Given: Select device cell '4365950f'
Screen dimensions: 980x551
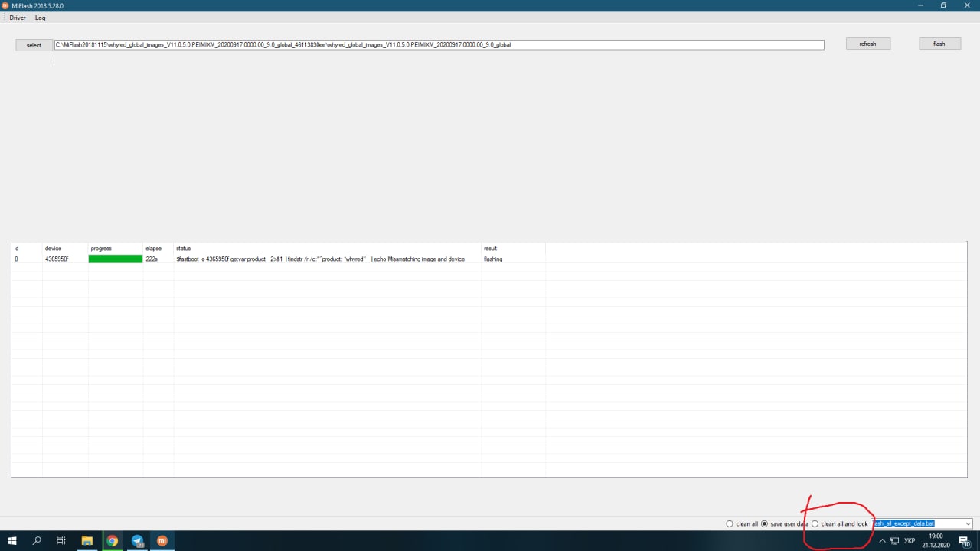Looking at the screenshot, I should (x=57, y=259).
